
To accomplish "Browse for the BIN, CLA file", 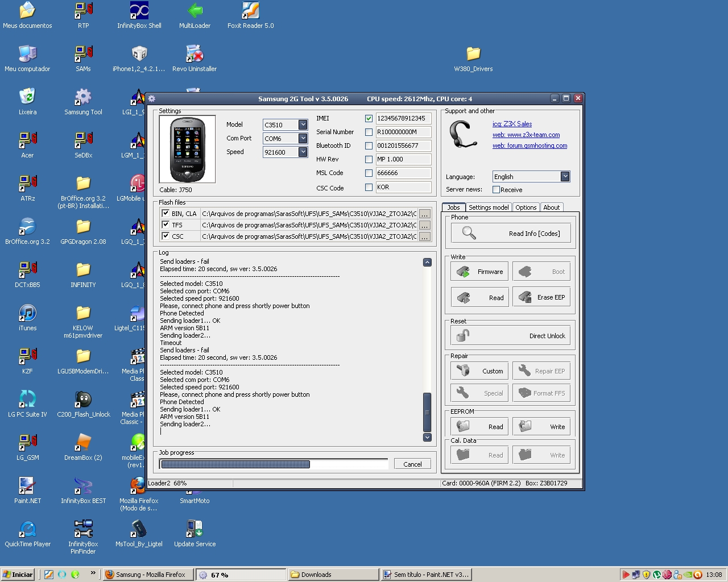I will (424, 214).
